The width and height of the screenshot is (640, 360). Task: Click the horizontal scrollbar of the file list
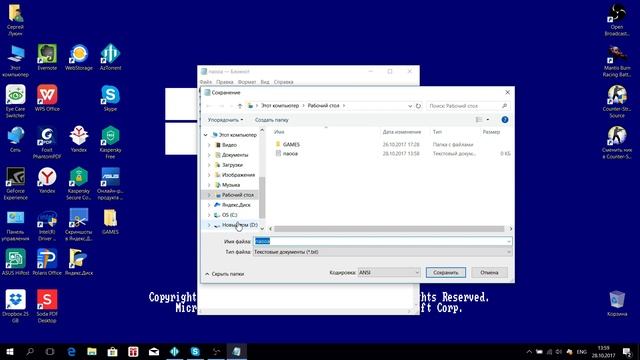389,229
